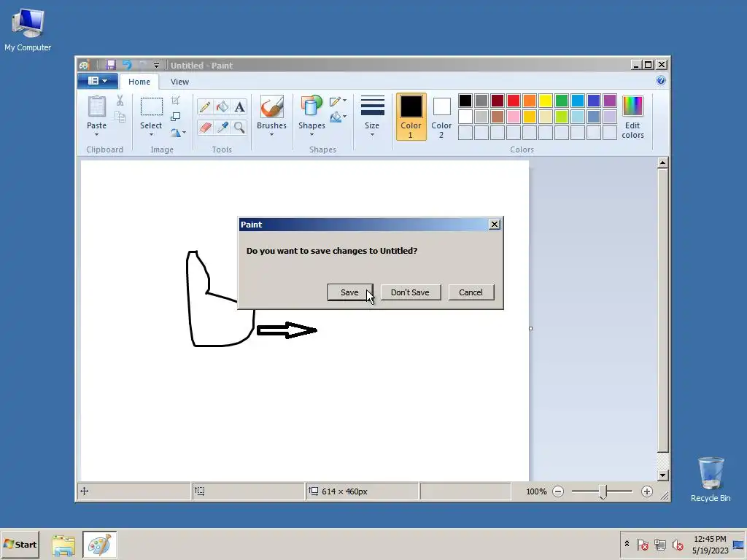Click the Shapes gallery icon

(311, 106)
